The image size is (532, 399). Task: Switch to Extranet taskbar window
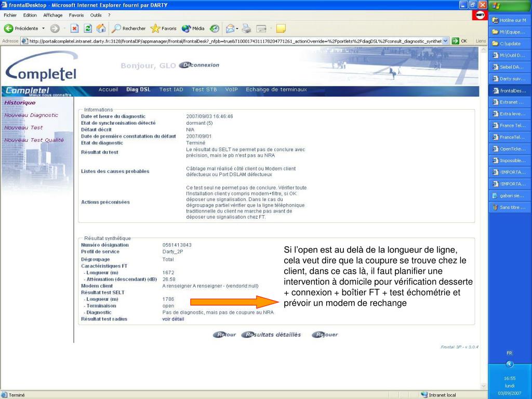point(510,102)
